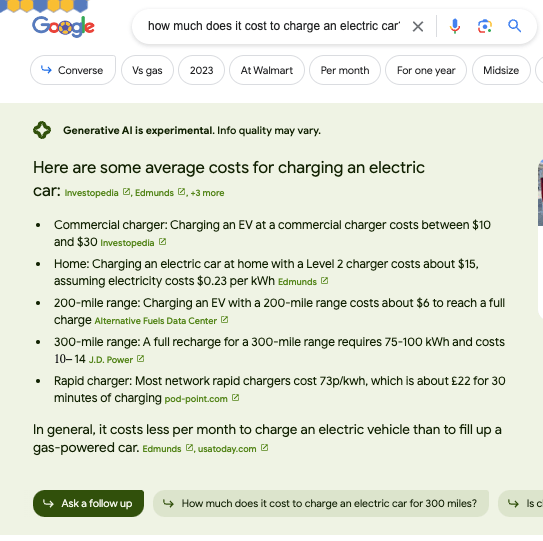Select the 300 miles follow-up suggestion
This screenshot has height=541, width=543.
[x=321, y=503]
